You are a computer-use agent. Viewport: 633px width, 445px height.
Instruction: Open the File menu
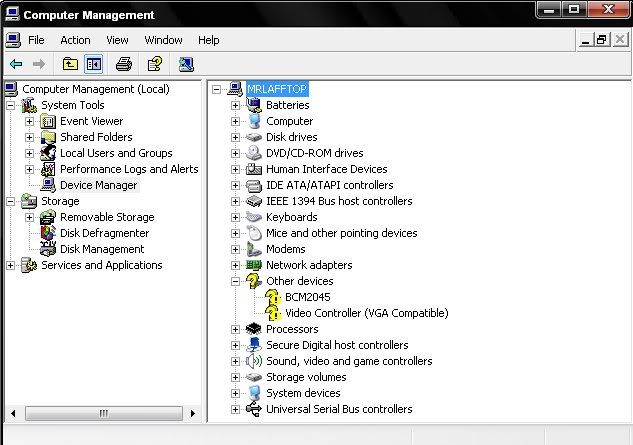click(36, 40)
